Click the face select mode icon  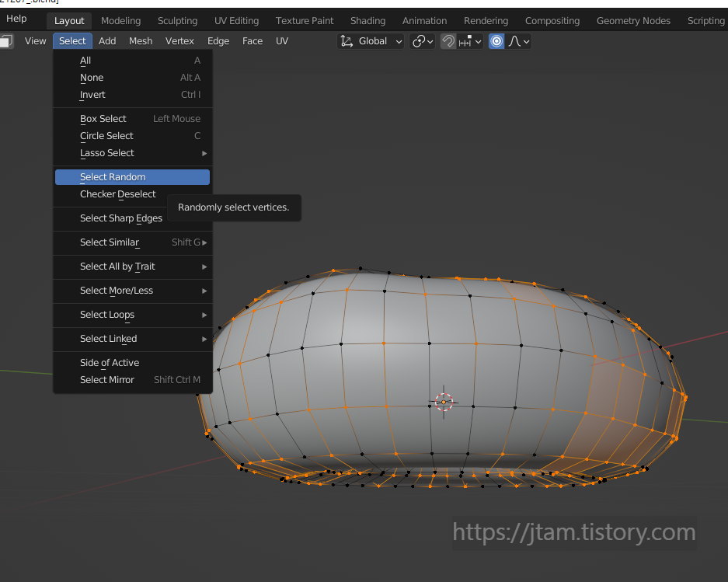click(6, 41)
